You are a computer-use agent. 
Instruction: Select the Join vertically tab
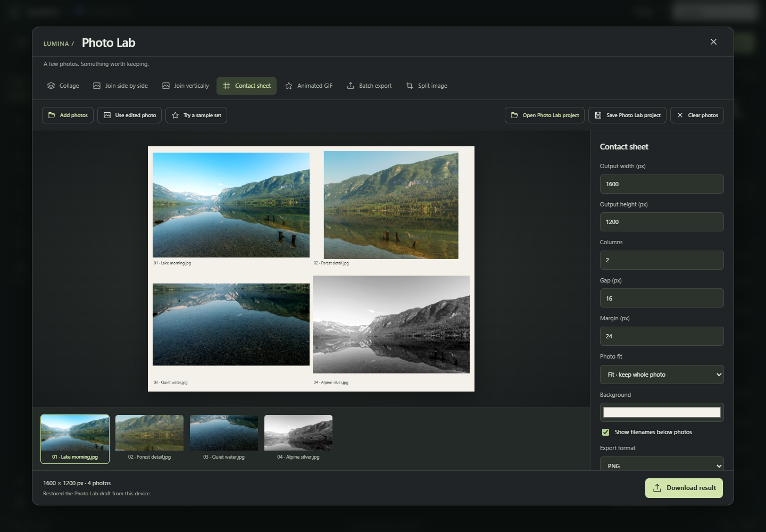point(186,86)
